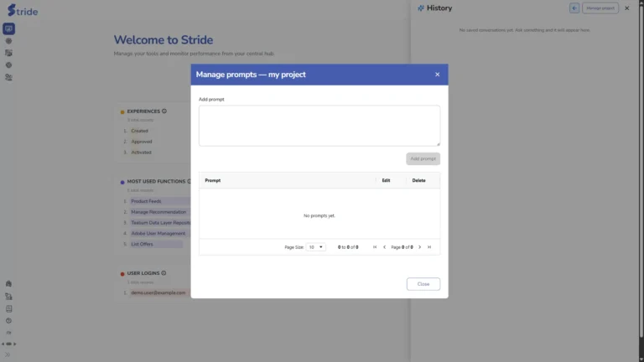Open the highlighted dashboard icon in the sidebar
The width and height of the screenshot is (644, 362).
(8, 28)
